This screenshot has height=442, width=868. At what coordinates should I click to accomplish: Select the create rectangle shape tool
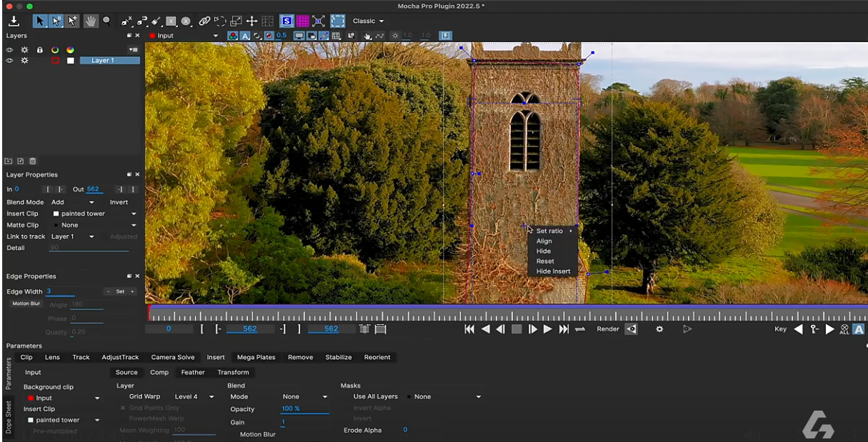pyautogui.click(x=171, y=21)
